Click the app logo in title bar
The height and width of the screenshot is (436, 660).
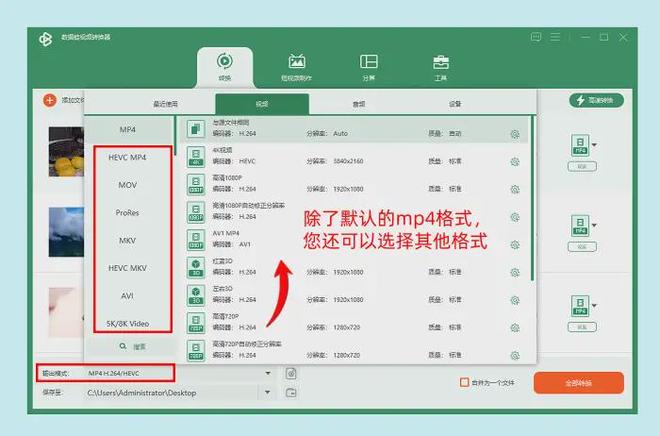[45, 39]
